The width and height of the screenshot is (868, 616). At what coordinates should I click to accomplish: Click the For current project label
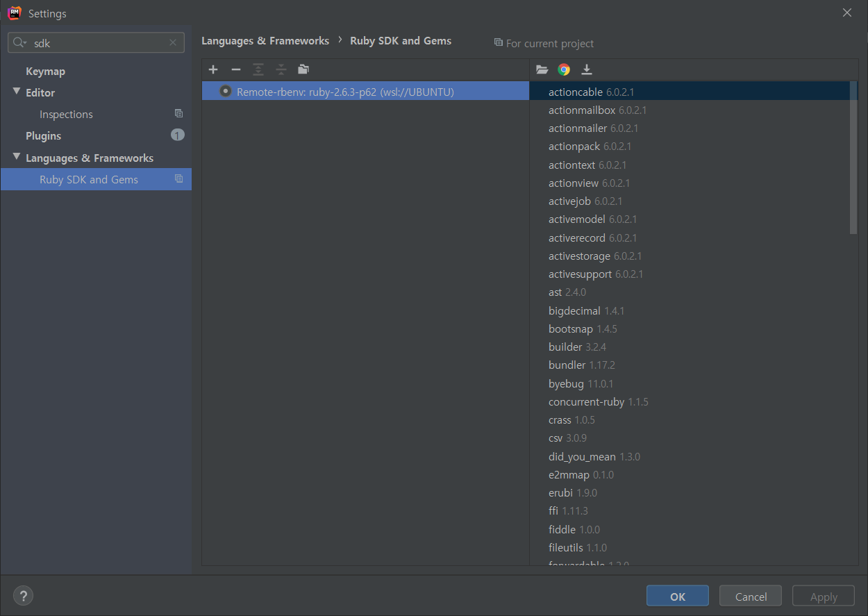pos(550,43)
